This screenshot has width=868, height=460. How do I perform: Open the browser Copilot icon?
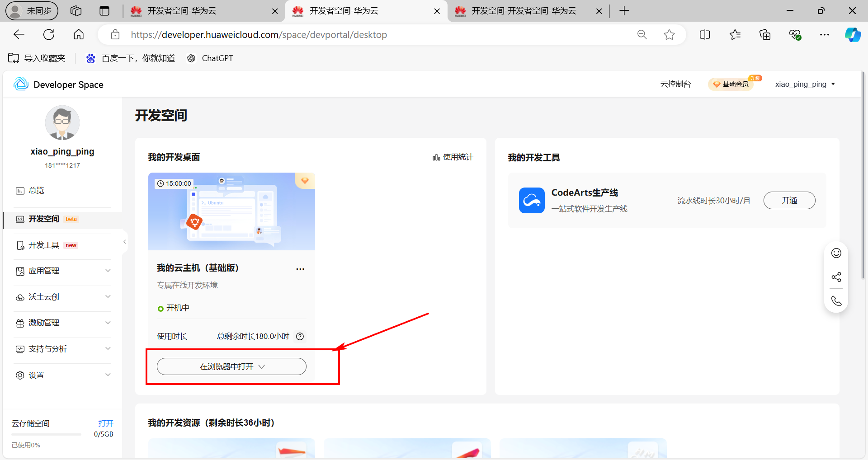pyautogui.click(x=853, y=35)
